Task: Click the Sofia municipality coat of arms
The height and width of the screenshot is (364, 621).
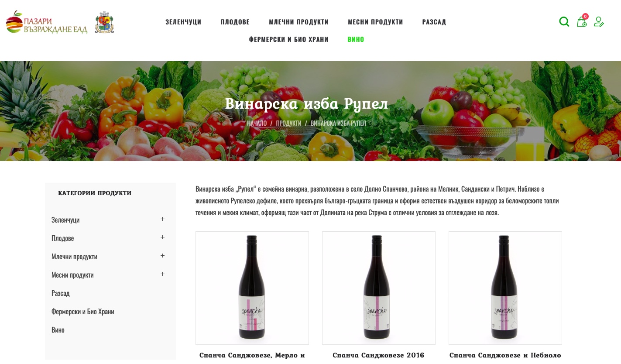Action: (x=104, y=22)
